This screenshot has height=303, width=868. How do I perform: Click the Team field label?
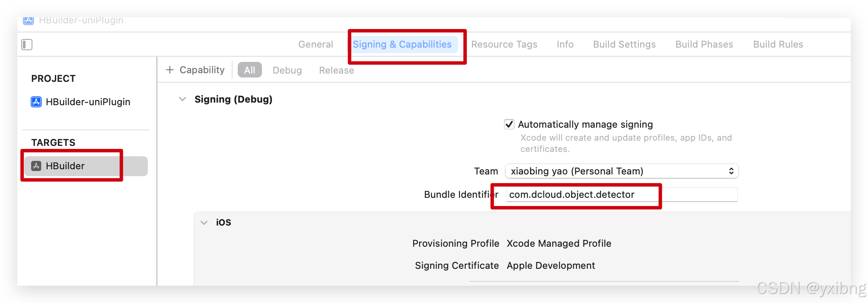click(486, 171)
